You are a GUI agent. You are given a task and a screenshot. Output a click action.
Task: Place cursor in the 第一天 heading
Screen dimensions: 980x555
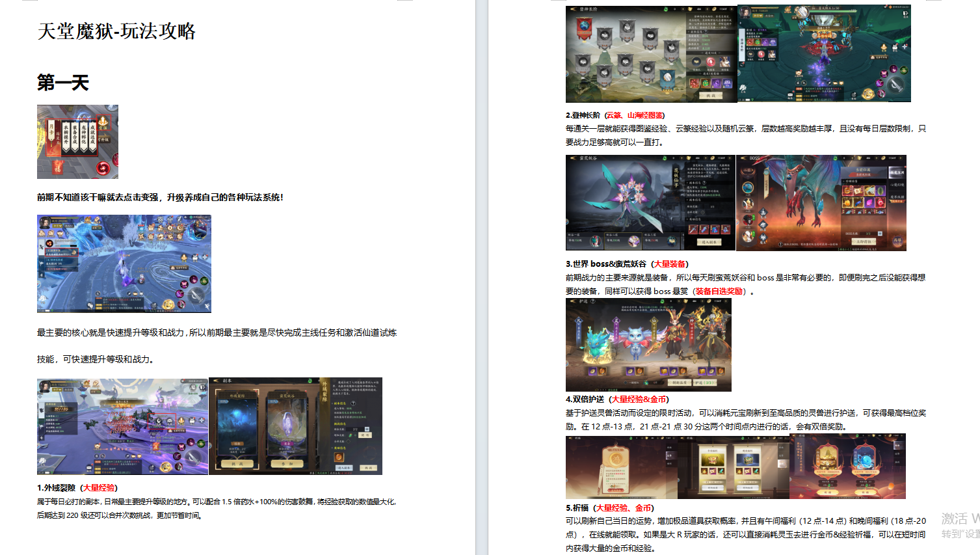pyautogui.click(x=63, y=83)
